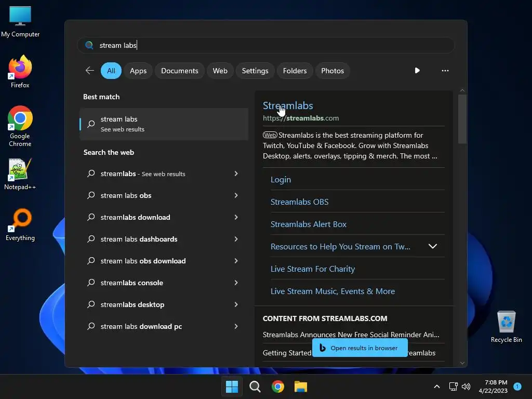
Task: Launch Everything search desktop shortcut
Action: [20, 224]
